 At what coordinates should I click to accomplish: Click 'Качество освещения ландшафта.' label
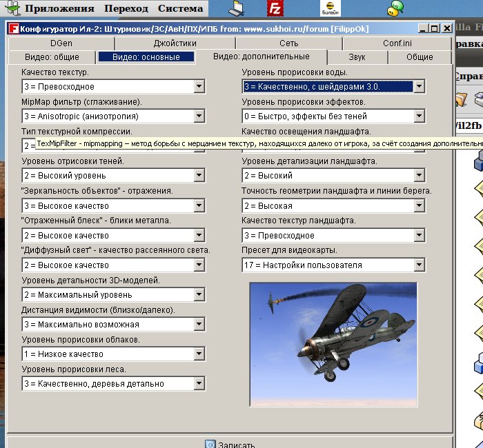[306, 132]
